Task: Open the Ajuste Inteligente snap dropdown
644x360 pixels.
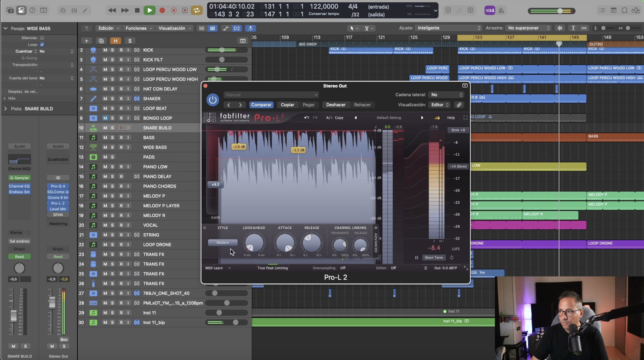Action: (448, 28)
